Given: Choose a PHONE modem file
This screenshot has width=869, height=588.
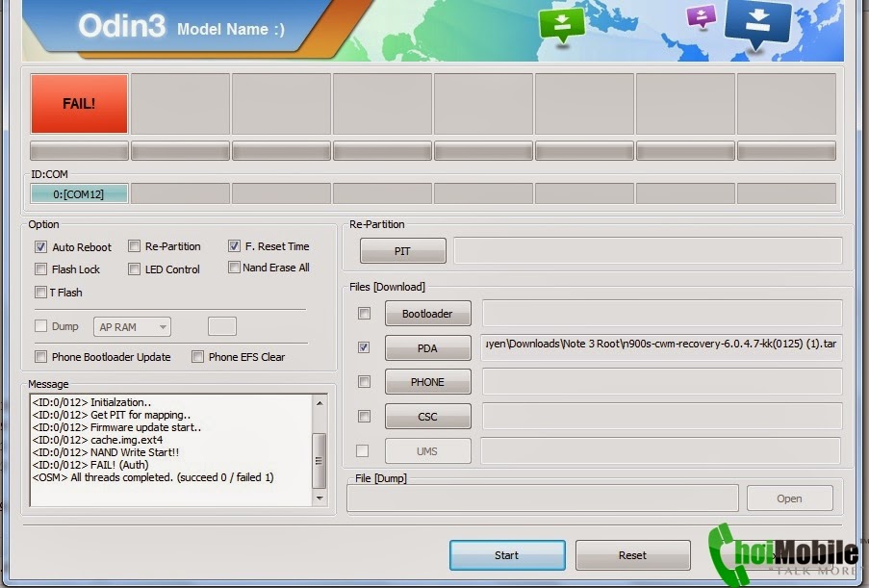Looking at the screenshot, I should click(428, 382).
